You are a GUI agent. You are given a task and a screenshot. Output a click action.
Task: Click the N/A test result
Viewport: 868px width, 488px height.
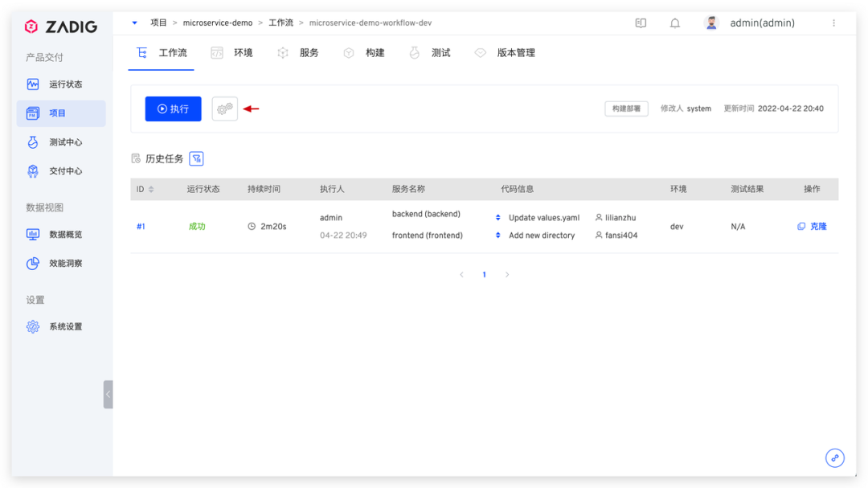[738, 227]
